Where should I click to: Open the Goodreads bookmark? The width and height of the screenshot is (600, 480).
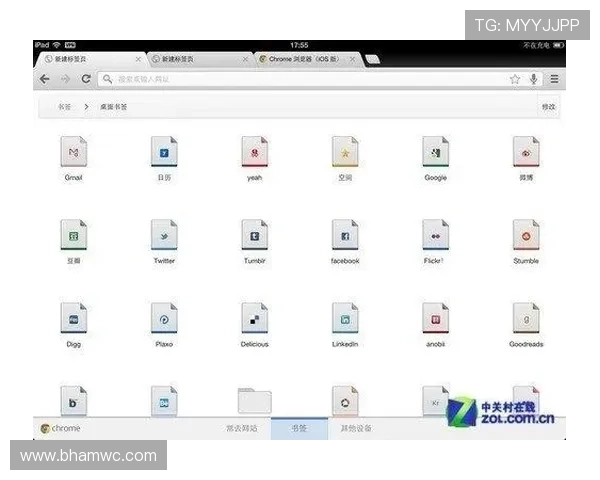click(x=526, y=318)
